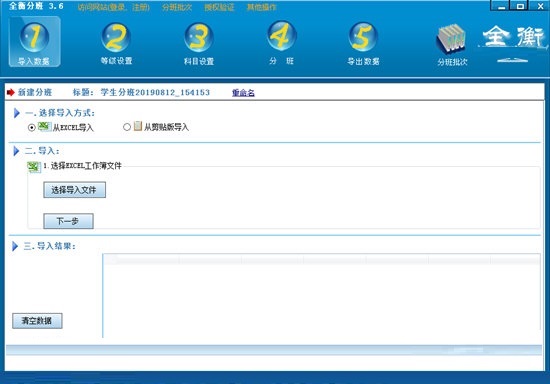The width and height of the screenshot is (550, 384).
Task: Click the 重命名 link
Action: click(x=243, y=93)
